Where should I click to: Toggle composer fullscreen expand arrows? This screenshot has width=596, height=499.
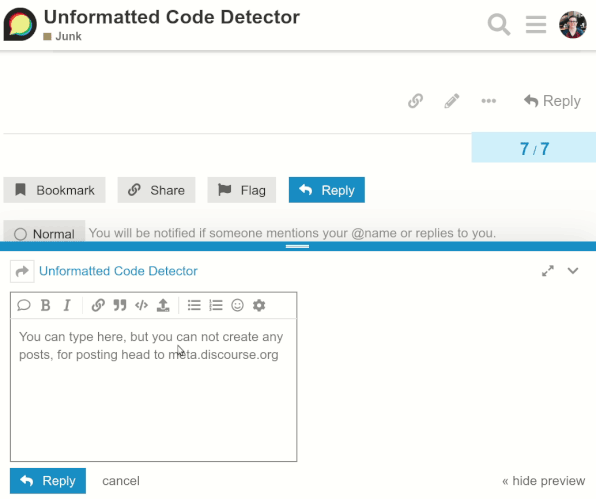(548, 271)
